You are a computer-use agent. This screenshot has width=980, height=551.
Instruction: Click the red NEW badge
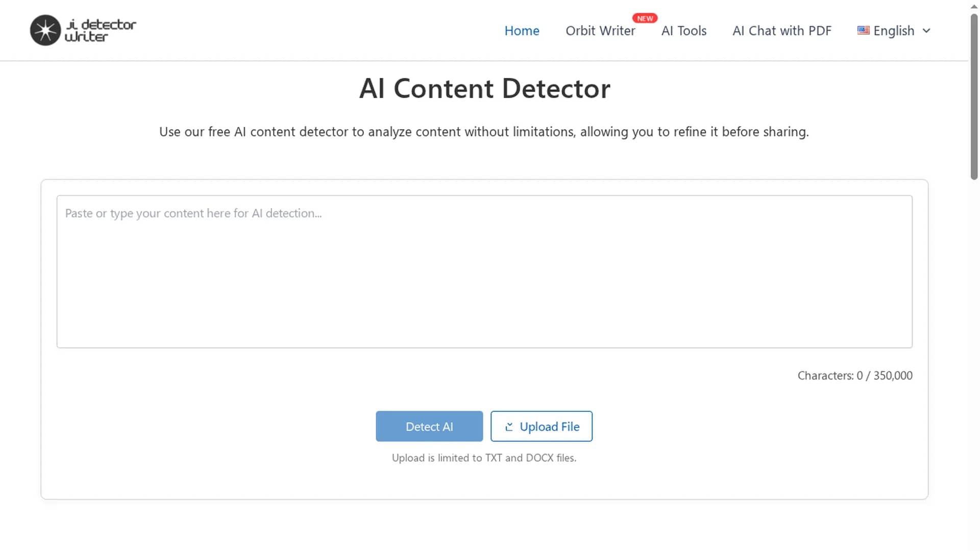pos(645,18)
